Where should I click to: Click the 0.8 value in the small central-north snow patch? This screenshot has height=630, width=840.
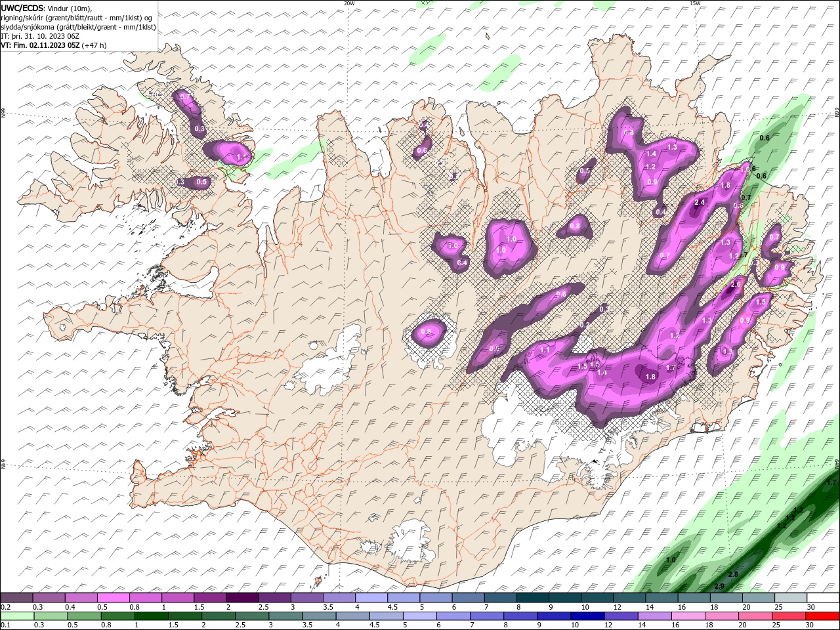point(575,226)
